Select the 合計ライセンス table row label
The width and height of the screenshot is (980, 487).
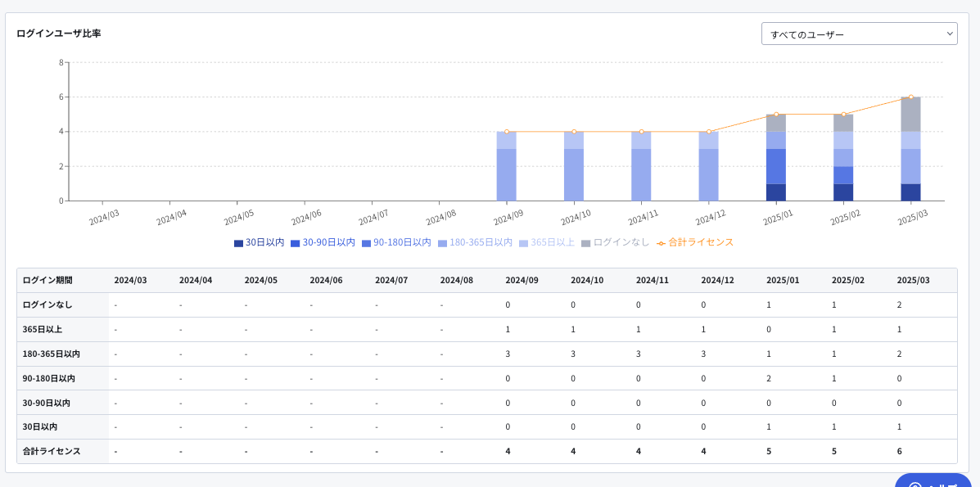(x=52, y=451)
